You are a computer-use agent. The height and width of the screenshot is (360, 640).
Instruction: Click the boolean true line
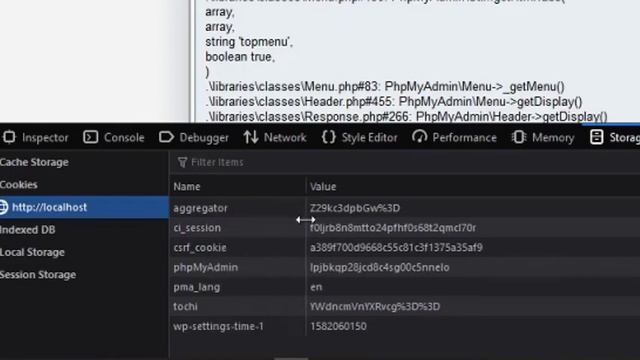(x=240, y=57)
